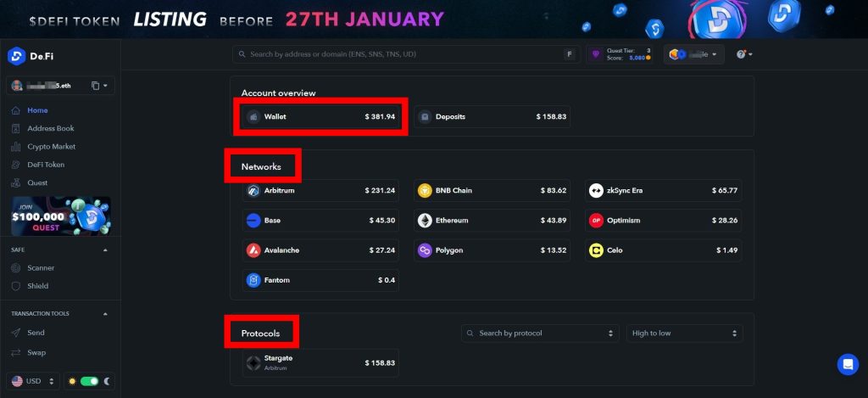Viewport: 868px width, 398px height.
Task: Click the Send paper-plane icon
Action: click(x=16, y=334)
